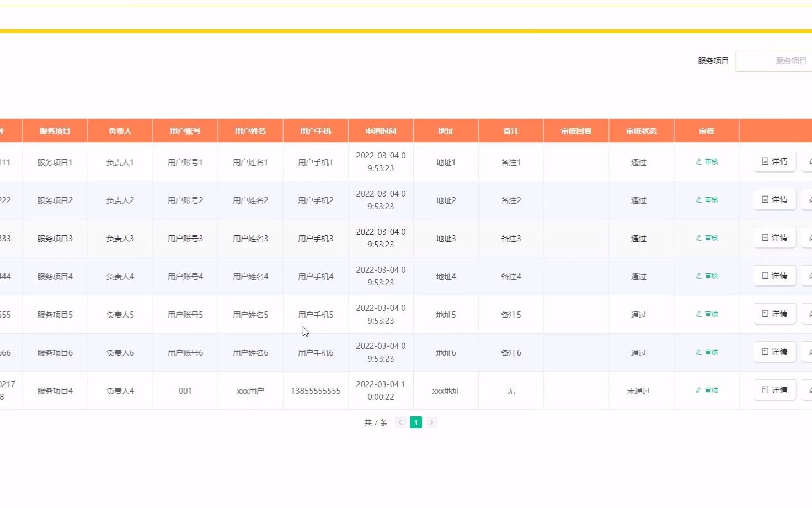Click the phone number 13855555555 cell

coord(316,391)
